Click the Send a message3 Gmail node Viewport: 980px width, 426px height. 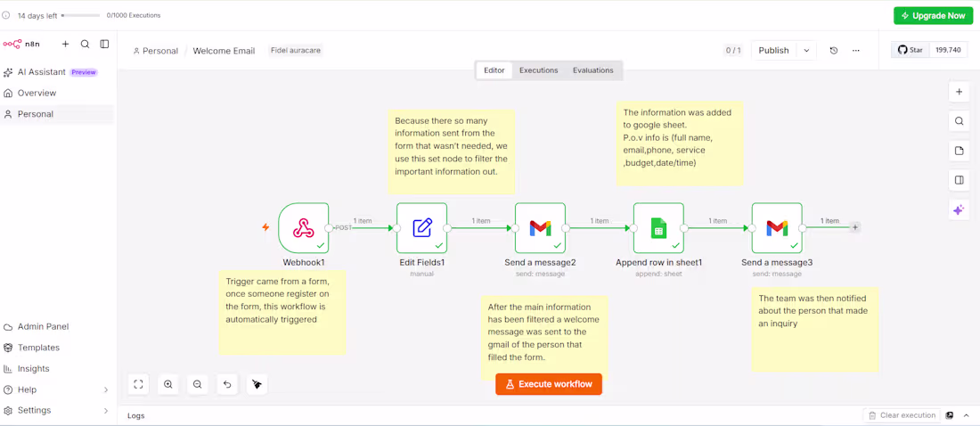[x=777, y=227]
